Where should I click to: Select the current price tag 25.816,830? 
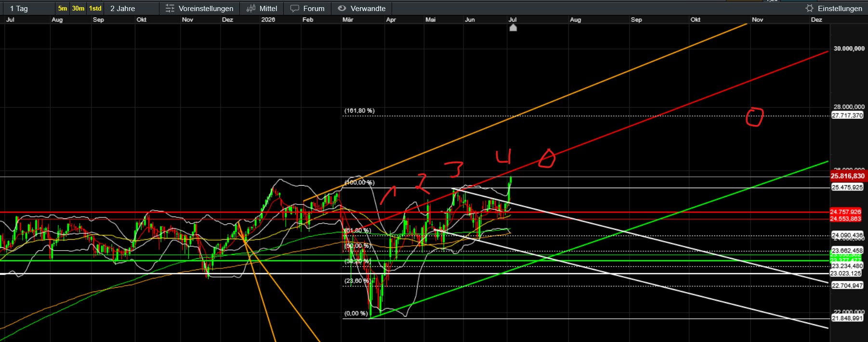click(848, 176)
